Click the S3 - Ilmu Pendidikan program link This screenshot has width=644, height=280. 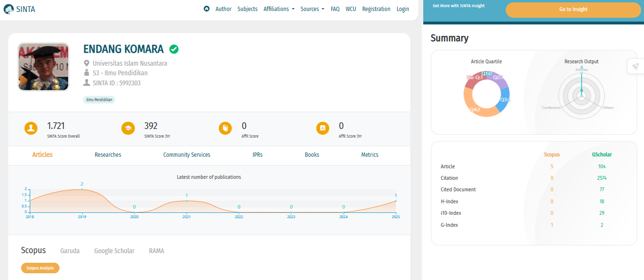[x=120, y=73]
